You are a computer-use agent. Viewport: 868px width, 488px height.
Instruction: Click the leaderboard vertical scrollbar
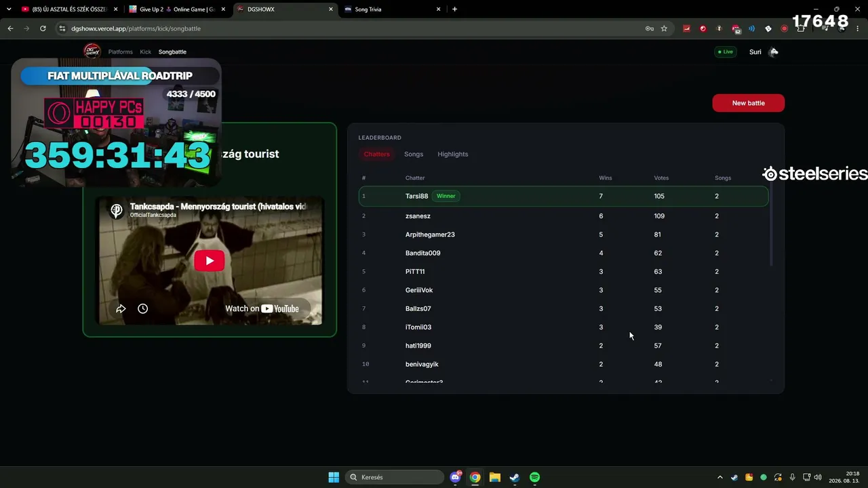[771, 224]
